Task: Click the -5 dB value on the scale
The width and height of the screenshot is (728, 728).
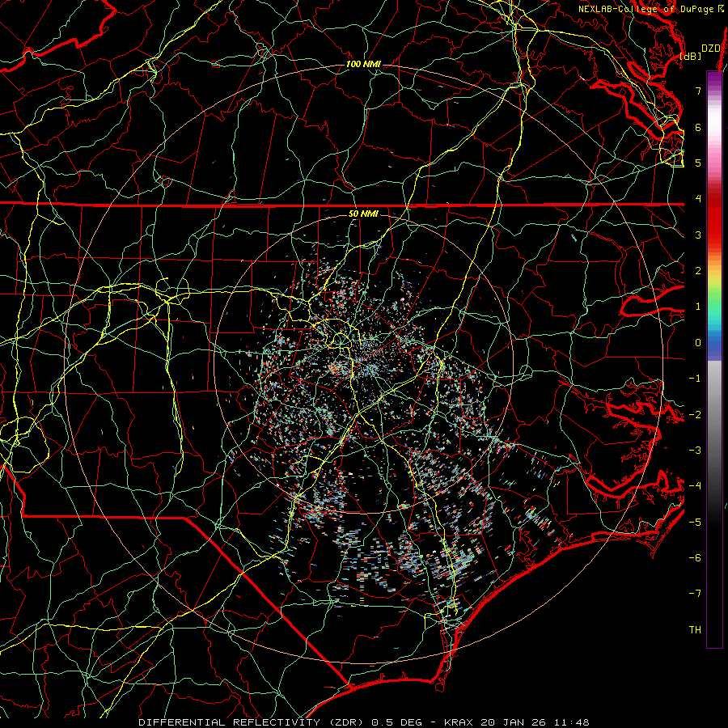Action: coord(695,522)
